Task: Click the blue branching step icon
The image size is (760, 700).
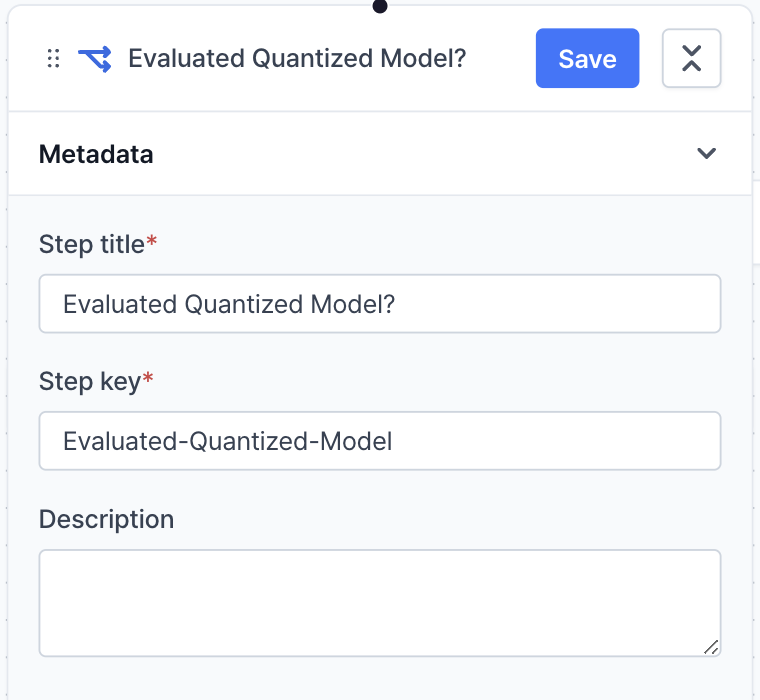Action: click(x=94, y=59)
